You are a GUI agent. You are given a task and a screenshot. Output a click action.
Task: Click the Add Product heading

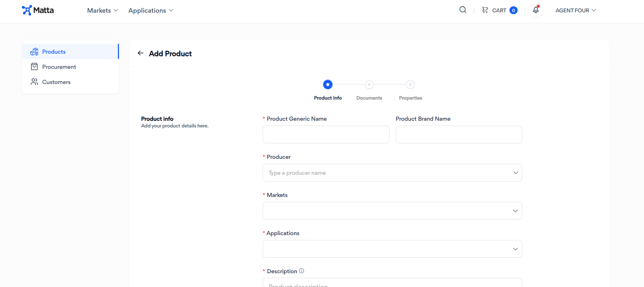[x=170, y=53]
